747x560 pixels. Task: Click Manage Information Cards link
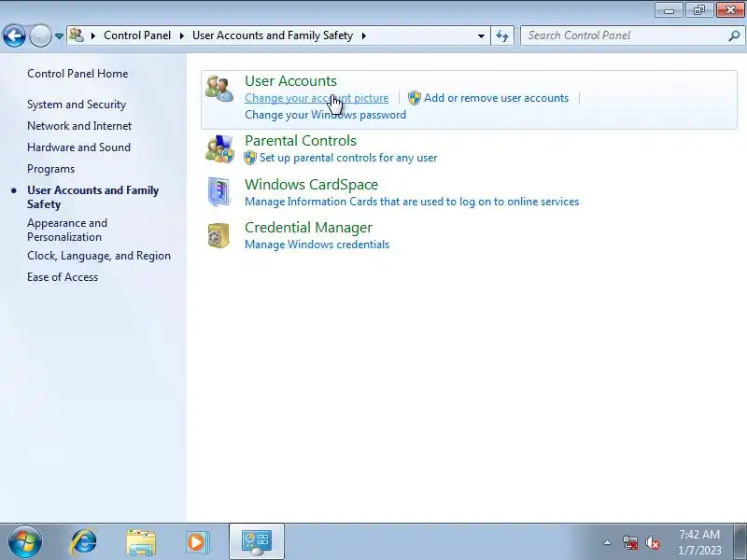coord(412,202)
